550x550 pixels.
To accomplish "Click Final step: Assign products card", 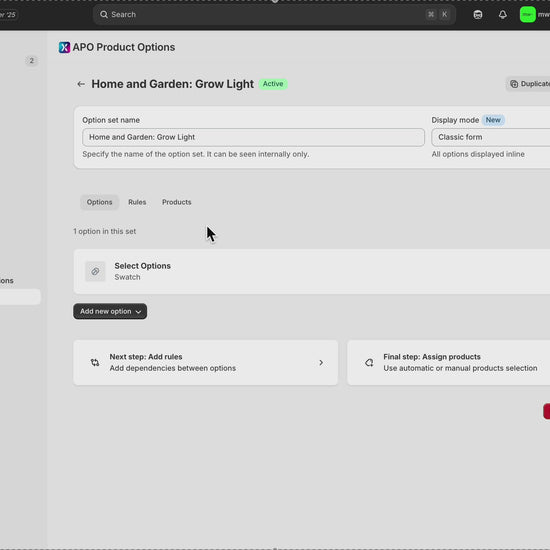I will [x=449, y=362].
